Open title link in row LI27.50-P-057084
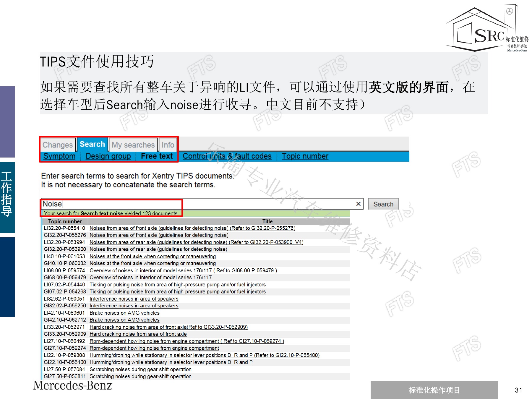Image resolution: width=532 pixels, height=399 pixels. 140,369
